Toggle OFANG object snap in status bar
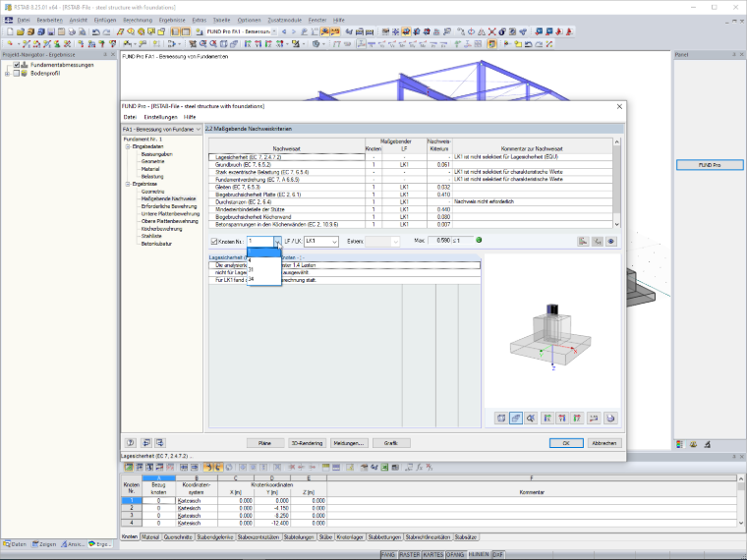 coord(455,555)
